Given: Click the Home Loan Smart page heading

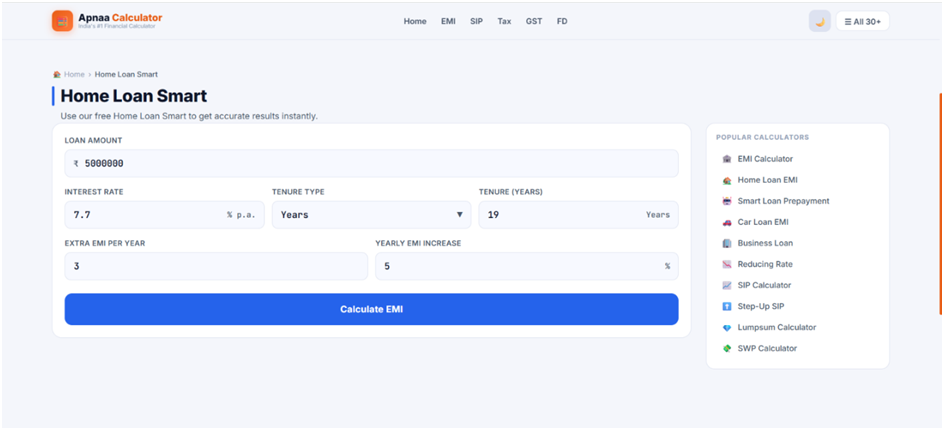Looking at the screenshot, I should (x=134, y=96).
